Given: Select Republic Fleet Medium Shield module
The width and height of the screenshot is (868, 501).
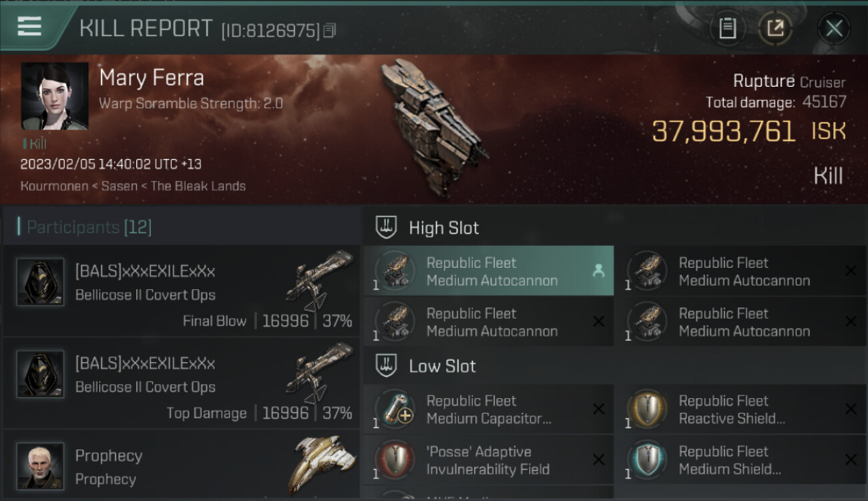Looking at the screenshot, I should click(x=740, y=460).
